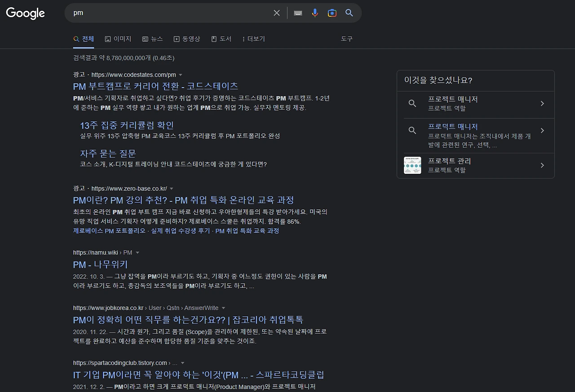This screenshot has width=575, height=392.
Task: Open the on-screen keyboard input tool
Action: coord(298,13)
